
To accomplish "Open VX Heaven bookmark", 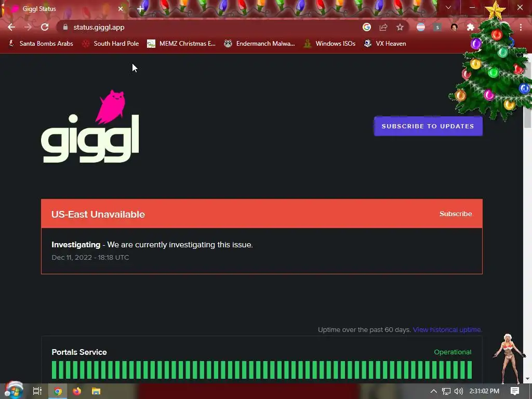I will click(385, 44).
